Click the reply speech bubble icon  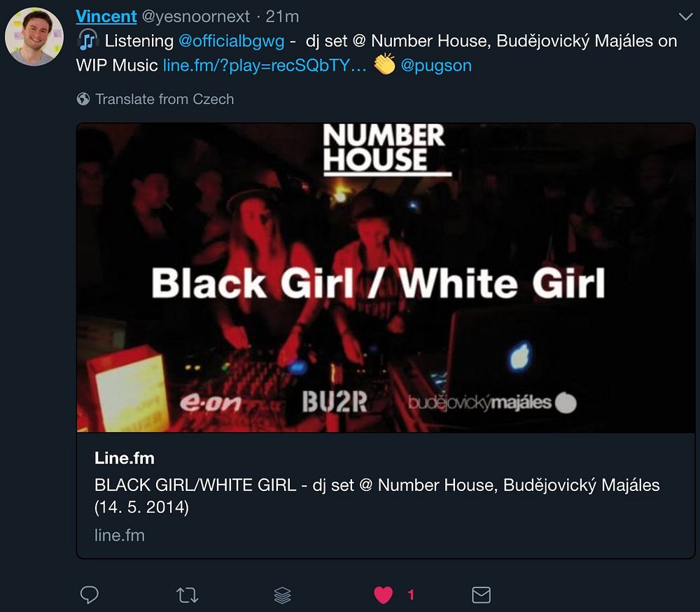click(x=90, y=595)
